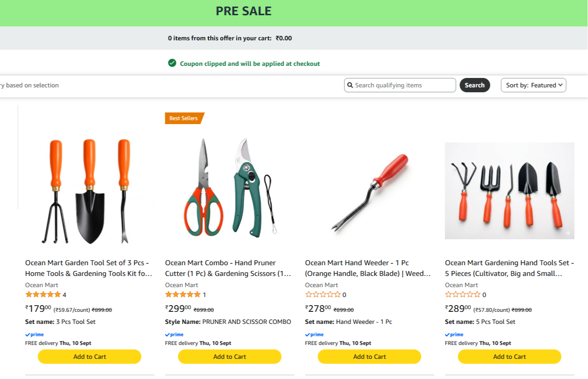Click the Best Sellers badge

[185, 118]
